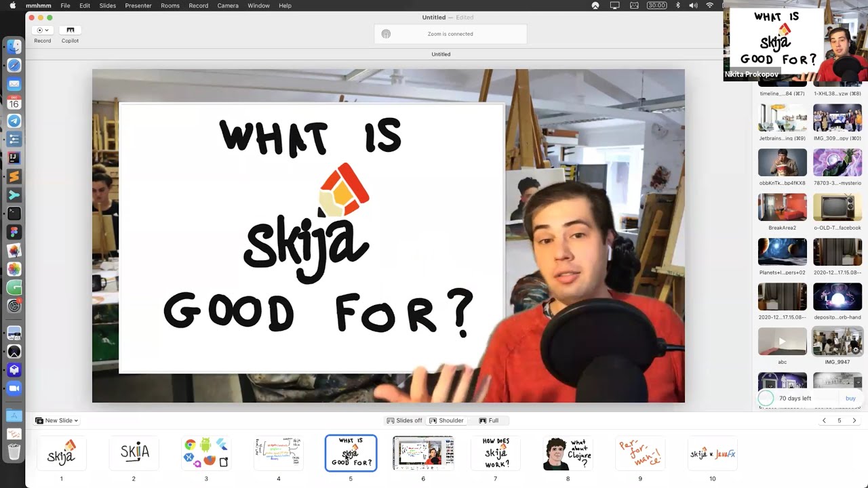Go to previous slide arrow
This screenshot has height=488, width=868.
pyautogui.click(x=824, y=420)
